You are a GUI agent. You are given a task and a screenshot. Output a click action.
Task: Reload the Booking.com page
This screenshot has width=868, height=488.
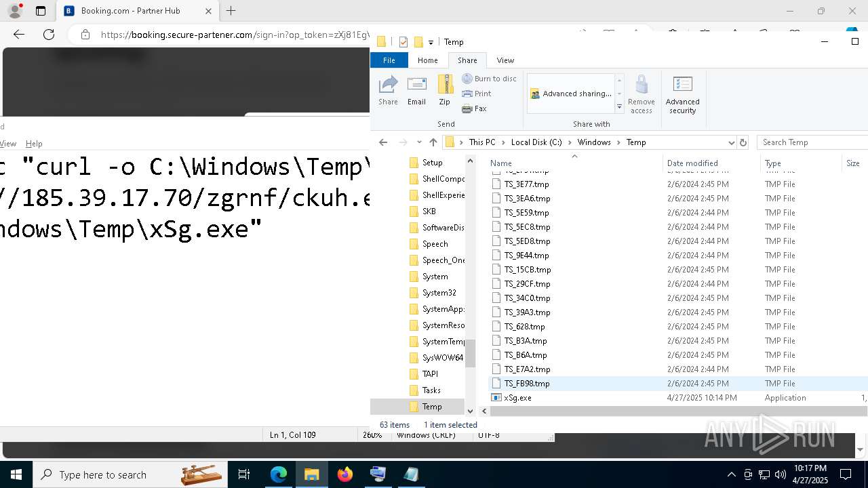pyautogui.click(x=49, y=35)
